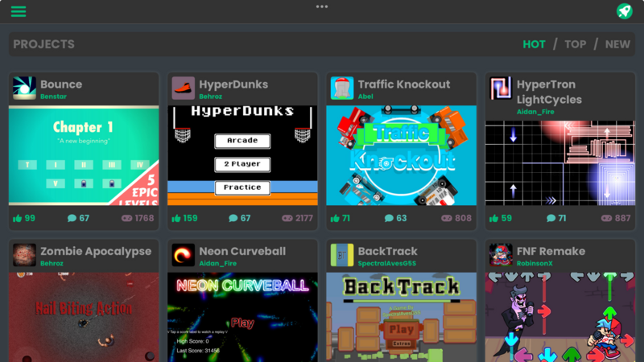The width and height of the screenshot is (644, 362).
Task: View author SpectralAvesG5S profile
Action: pyautogui.click(x=387, y=264)
